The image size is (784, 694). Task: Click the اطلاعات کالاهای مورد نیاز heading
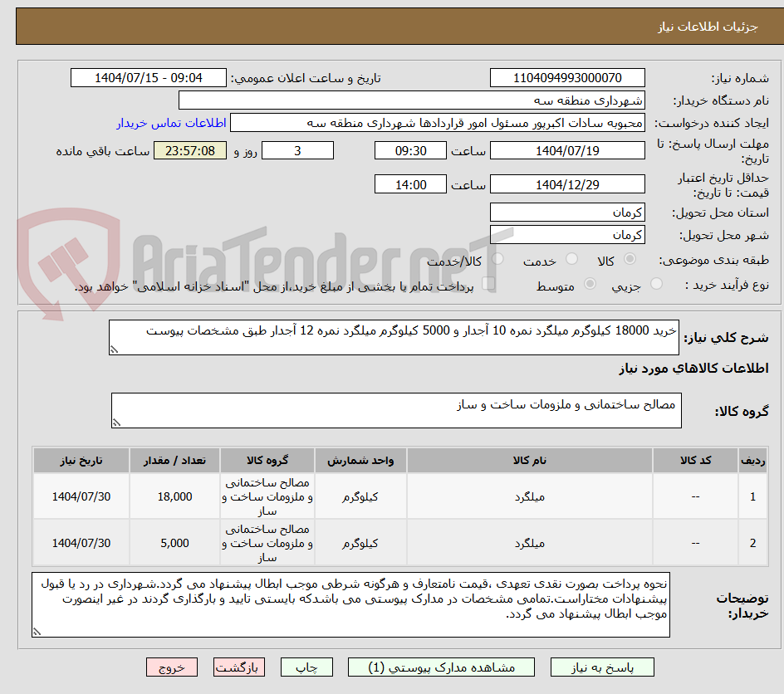point(694,369)
